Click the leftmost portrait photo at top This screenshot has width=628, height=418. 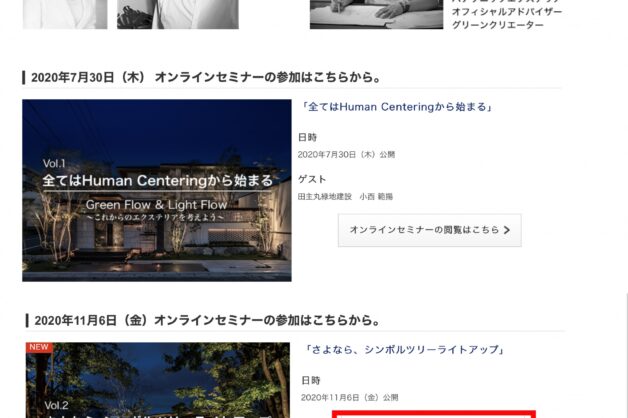point(64,13)
